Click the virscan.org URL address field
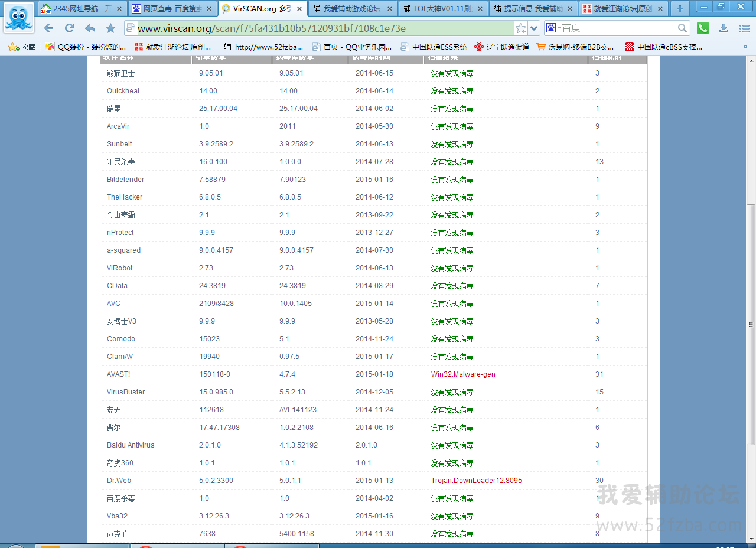 click(324, 28)
